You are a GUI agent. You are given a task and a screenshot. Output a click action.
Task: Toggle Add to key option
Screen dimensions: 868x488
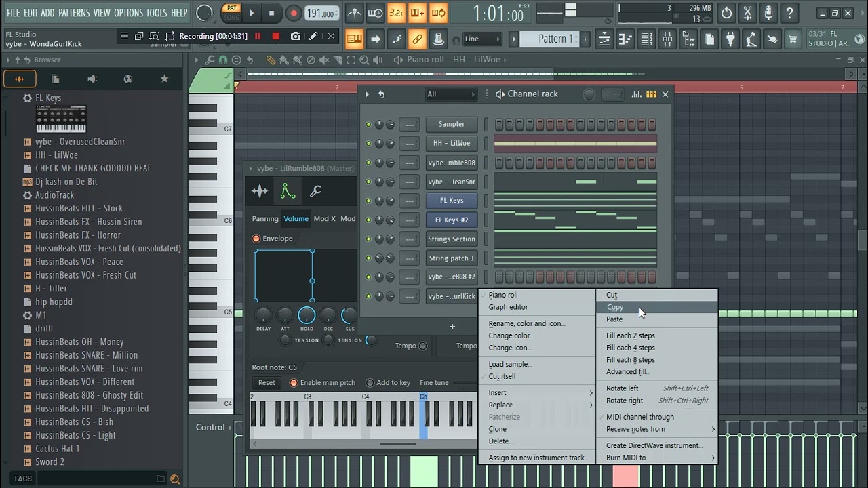(370, 383)
